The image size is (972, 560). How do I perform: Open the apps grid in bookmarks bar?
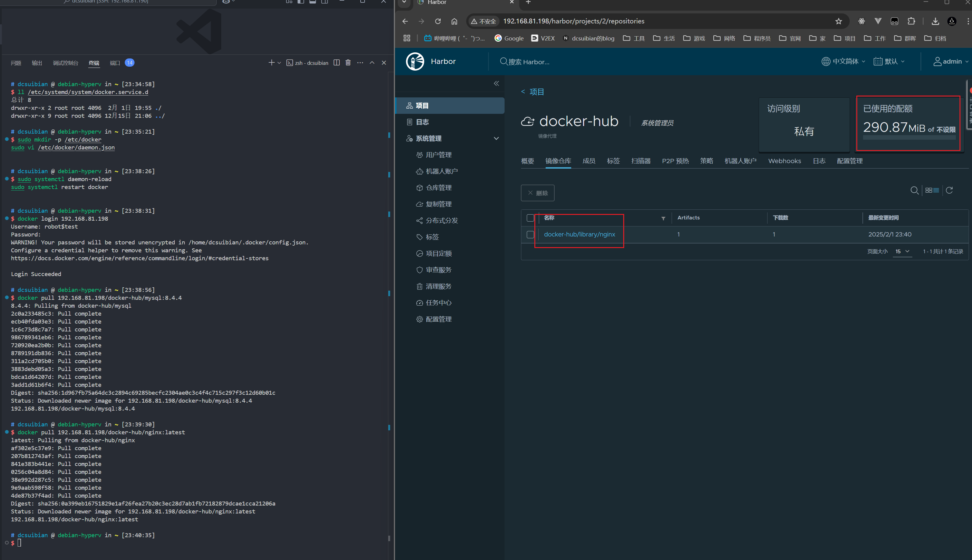point(407,38)
